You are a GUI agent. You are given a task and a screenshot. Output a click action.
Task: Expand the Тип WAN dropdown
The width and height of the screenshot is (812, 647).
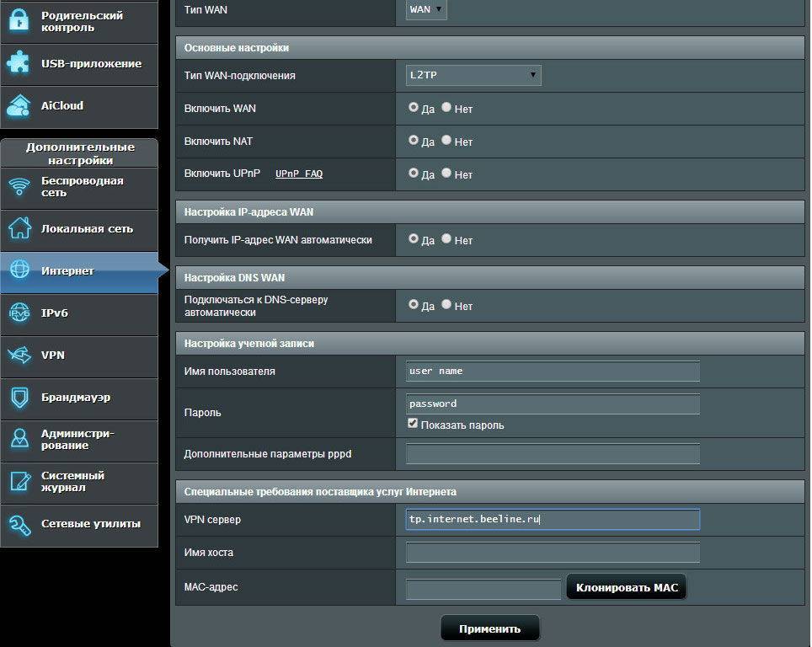[x=426, y=10]
